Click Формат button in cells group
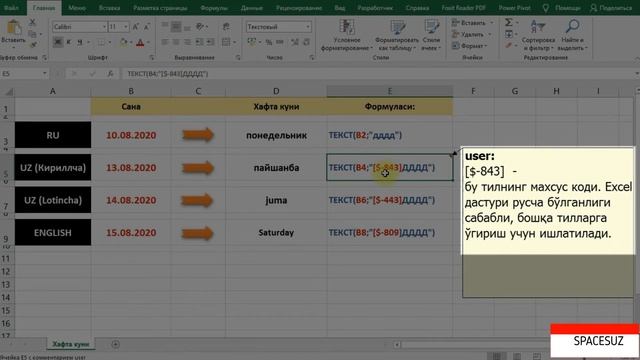The width and height of the screenshot is (640, 360). tap(469, 46)
